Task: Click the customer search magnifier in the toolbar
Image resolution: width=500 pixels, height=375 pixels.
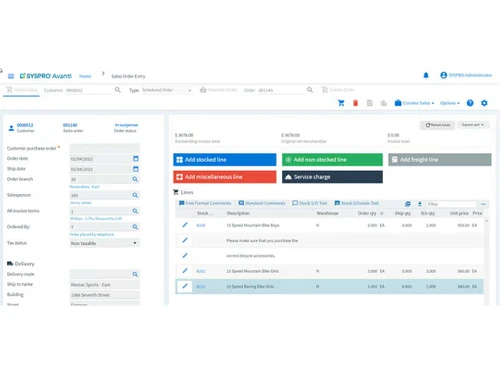Action: pos(118,90)
